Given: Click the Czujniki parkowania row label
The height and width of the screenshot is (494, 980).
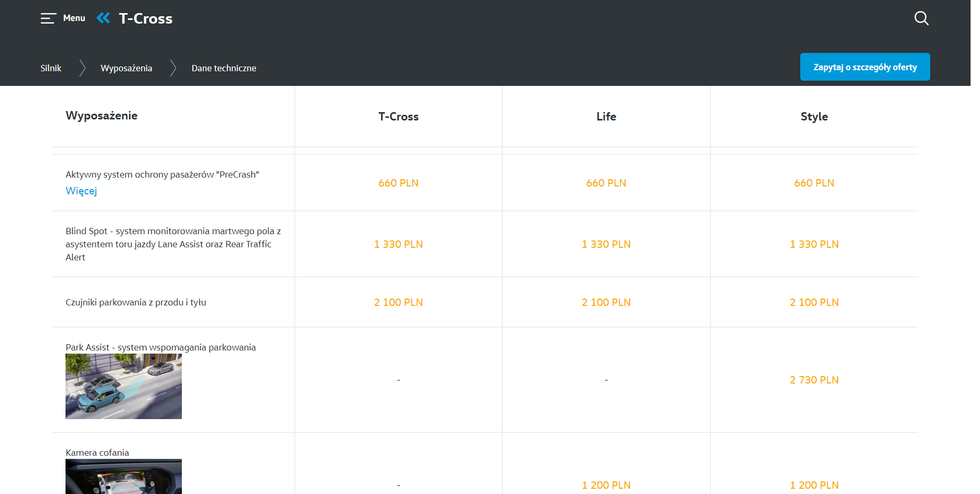Looking at the screenshot, I should click(x=136, y=302).
